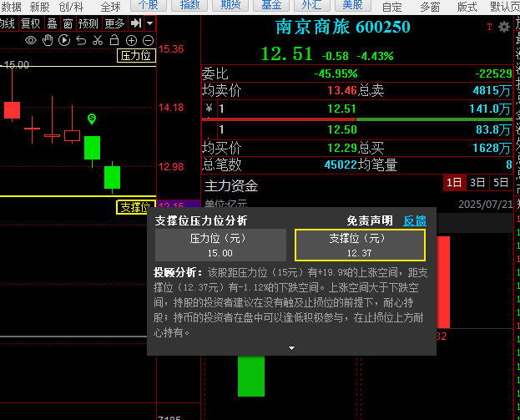The height and width of the screenshot is (420, 520).
Task: Click the 总笔数 value 45022
Action: tap(341, 164)
